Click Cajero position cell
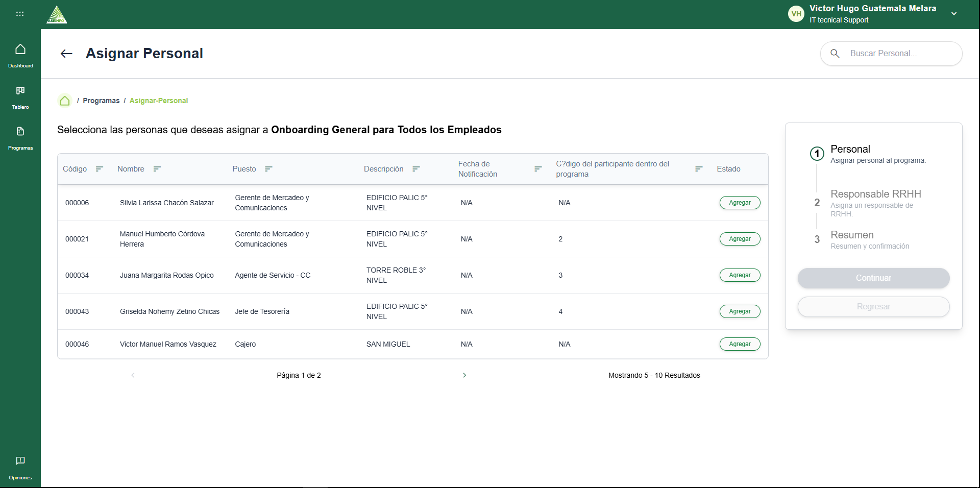Viewport: 980px width, 488px height. click(x=245, y=344)
